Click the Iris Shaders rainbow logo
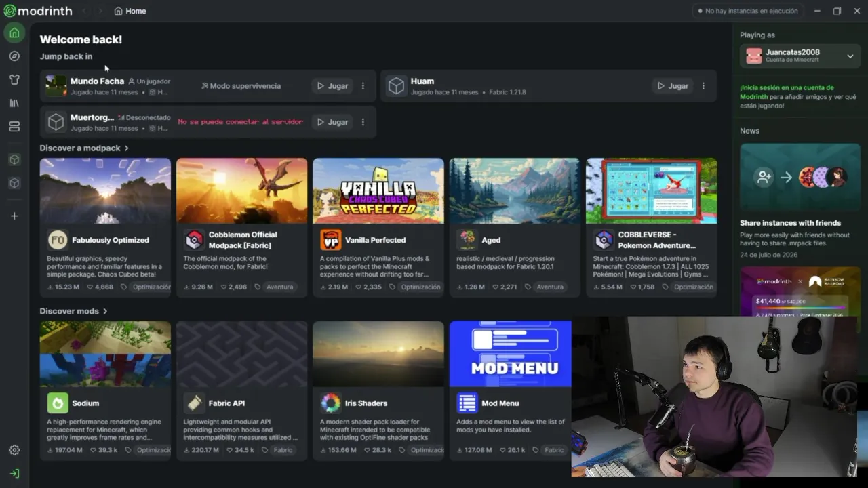This screenshot has width=868, height=488. 331,403
